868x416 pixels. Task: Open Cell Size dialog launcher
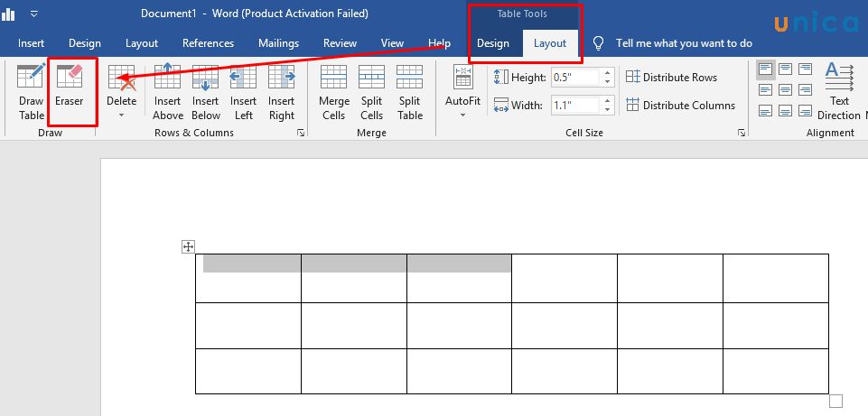(741, 134)
